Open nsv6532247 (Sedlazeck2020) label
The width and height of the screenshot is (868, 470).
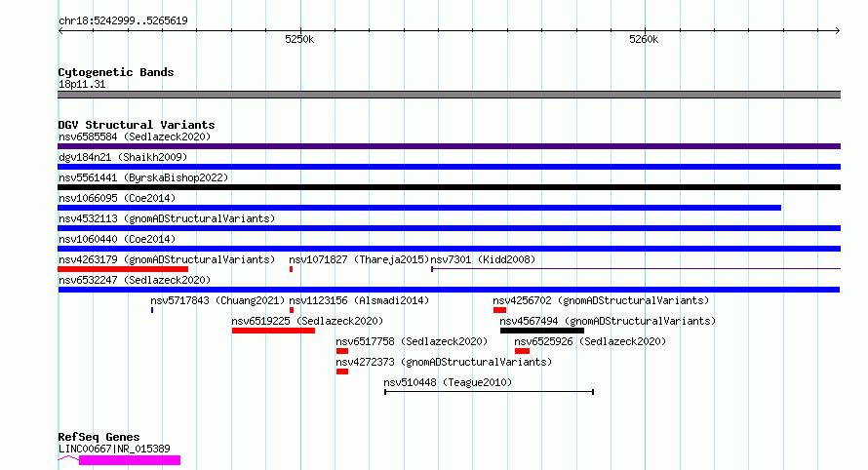135,280
